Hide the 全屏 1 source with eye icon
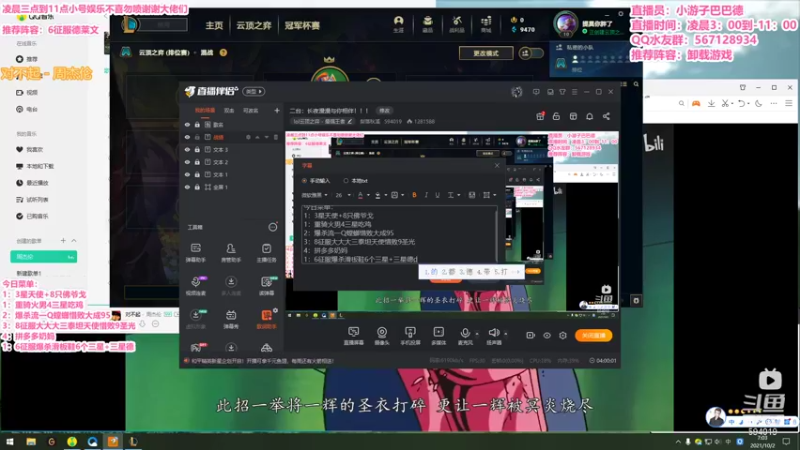This screenshot has width=800, height=450. [x=187, y=187]
